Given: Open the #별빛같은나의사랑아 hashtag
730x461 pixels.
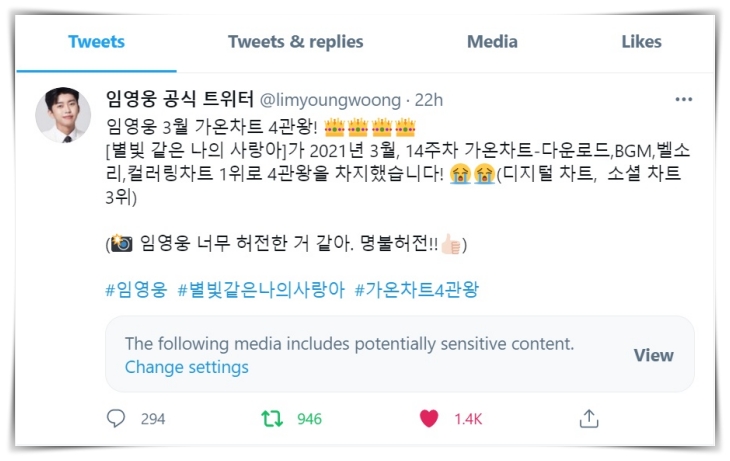Looking at the screenshot, I should (261, 290).
